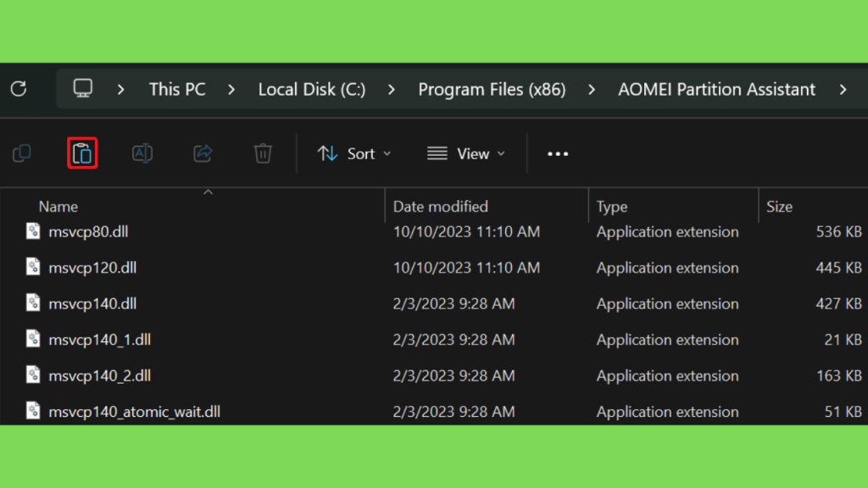The image size is (868, 488).
Task: Click the 51 KB size value
Action: (x=843, y=411)
